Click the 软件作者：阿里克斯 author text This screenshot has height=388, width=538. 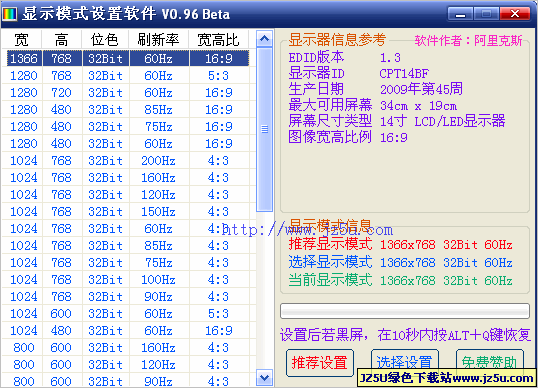coord(468,40)
